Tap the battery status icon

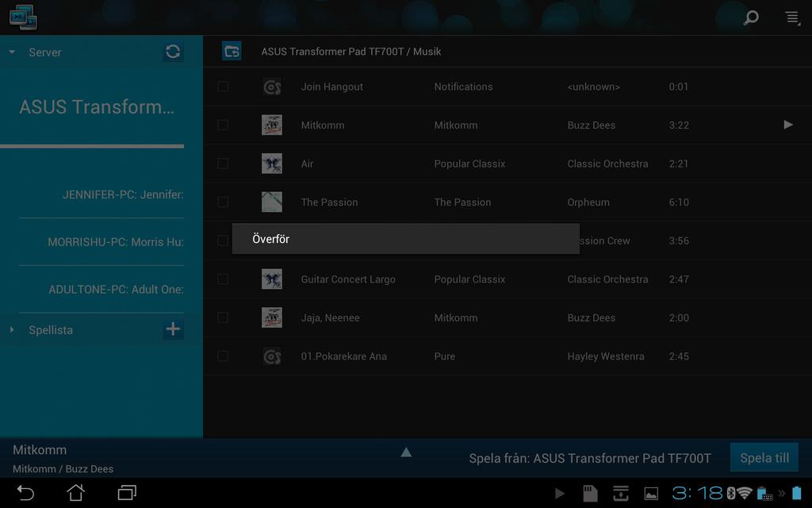[797, 493]
